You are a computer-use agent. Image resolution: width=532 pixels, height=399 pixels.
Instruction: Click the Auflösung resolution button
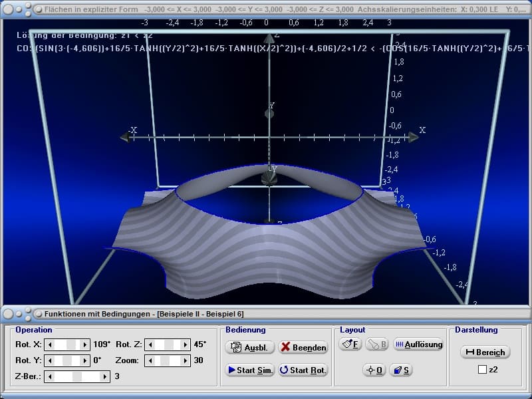click(418, 344)
